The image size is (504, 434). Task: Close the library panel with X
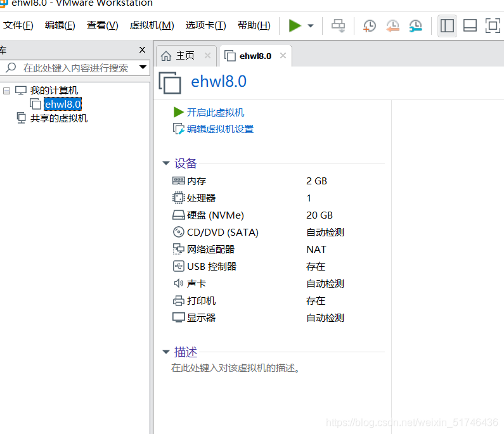(142, 50)
